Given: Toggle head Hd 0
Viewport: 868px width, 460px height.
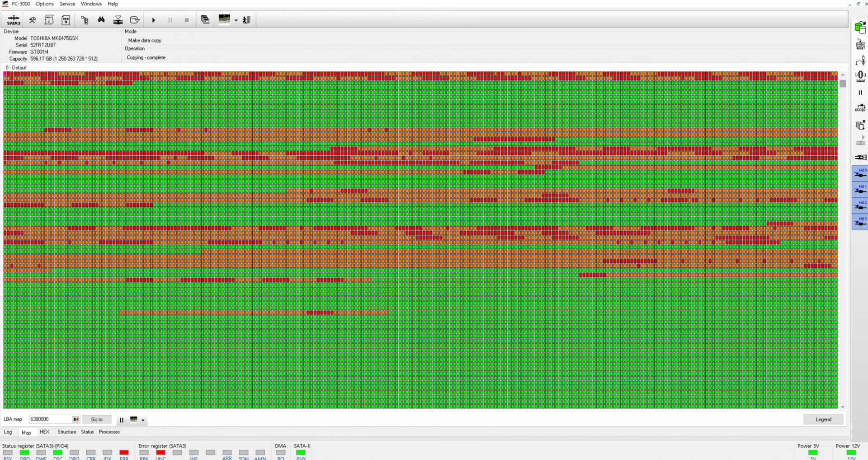Looking at the screenshot, I should pos(860,174).
